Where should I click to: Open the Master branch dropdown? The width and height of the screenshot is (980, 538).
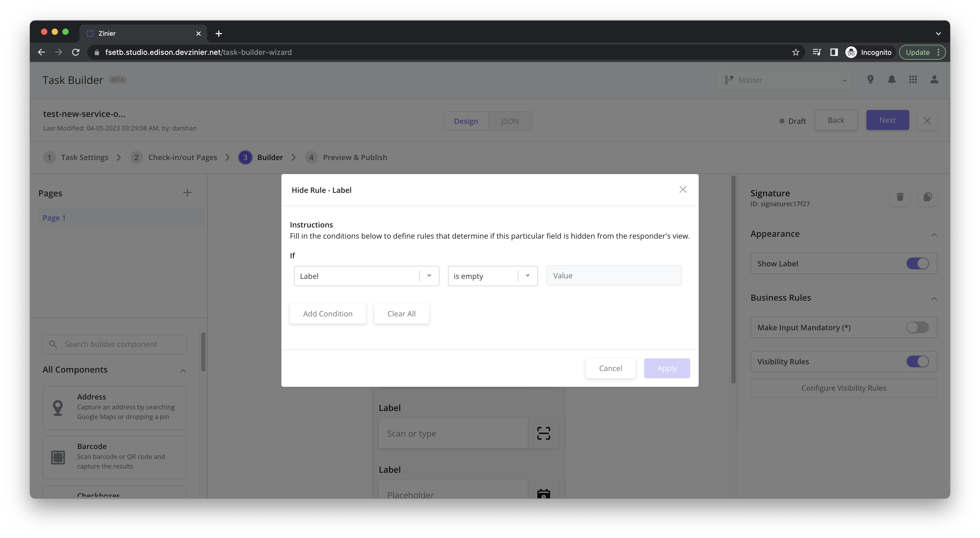pyautogui.click(x=784, y=80)
